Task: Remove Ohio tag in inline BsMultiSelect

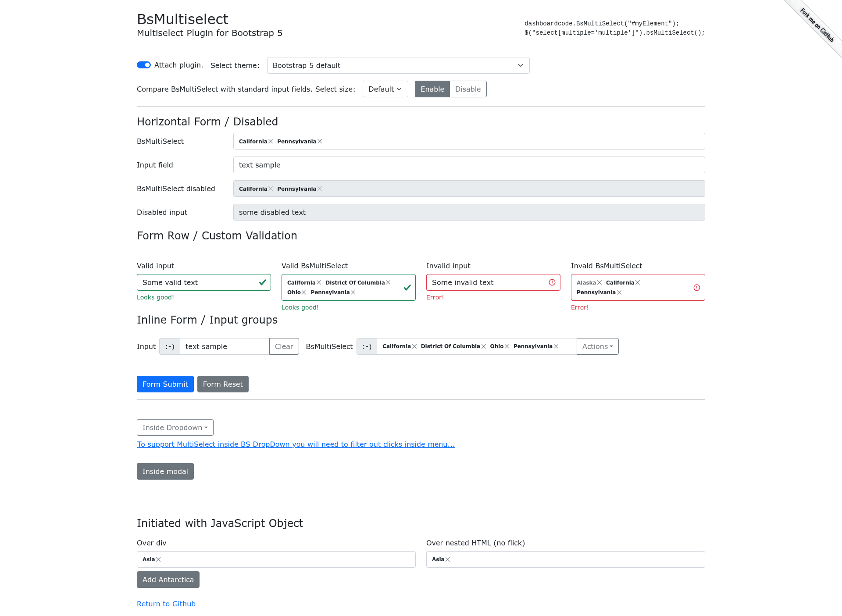Action: pos(507,346)
